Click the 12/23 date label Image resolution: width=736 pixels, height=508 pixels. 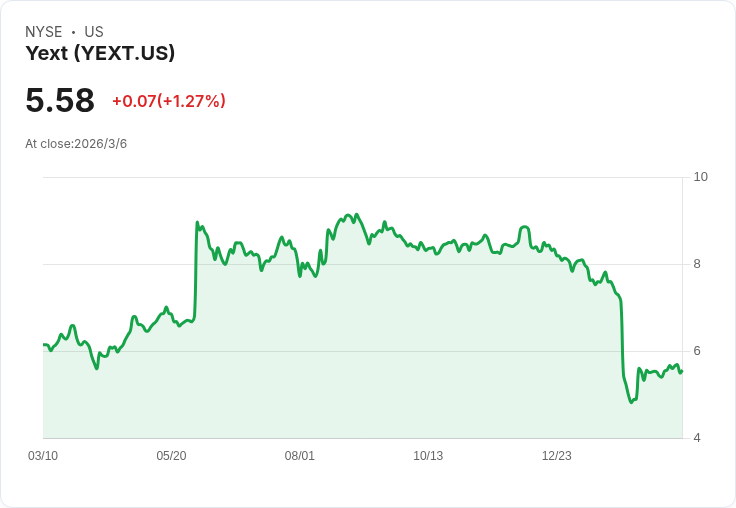(x=557, y=456)
